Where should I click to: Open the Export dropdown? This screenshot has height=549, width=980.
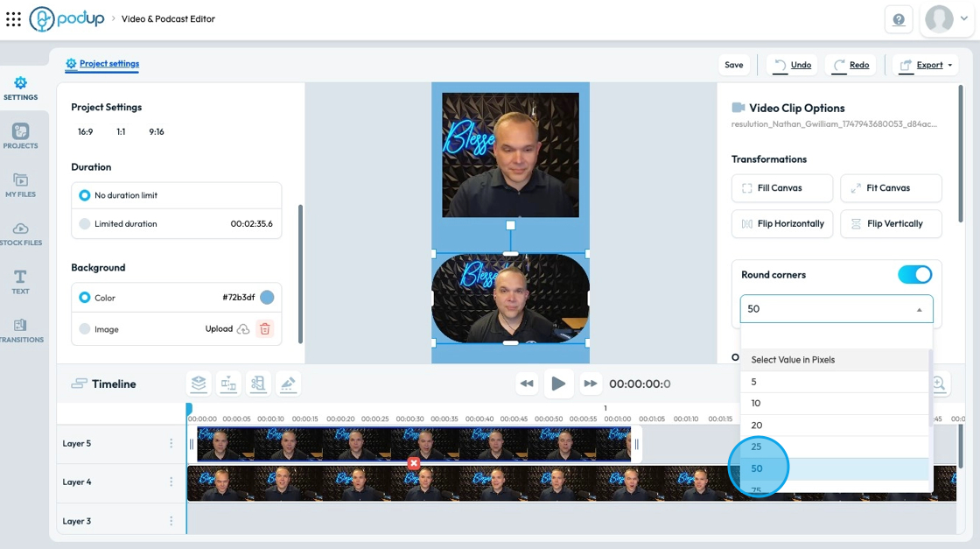926,65
